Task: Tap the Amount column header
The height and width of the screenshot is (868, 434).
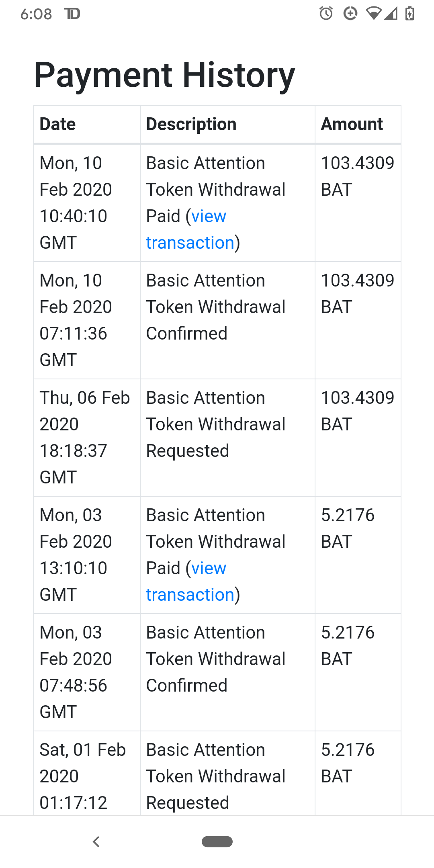Action: pyautogui.click(x=352, y=124)
